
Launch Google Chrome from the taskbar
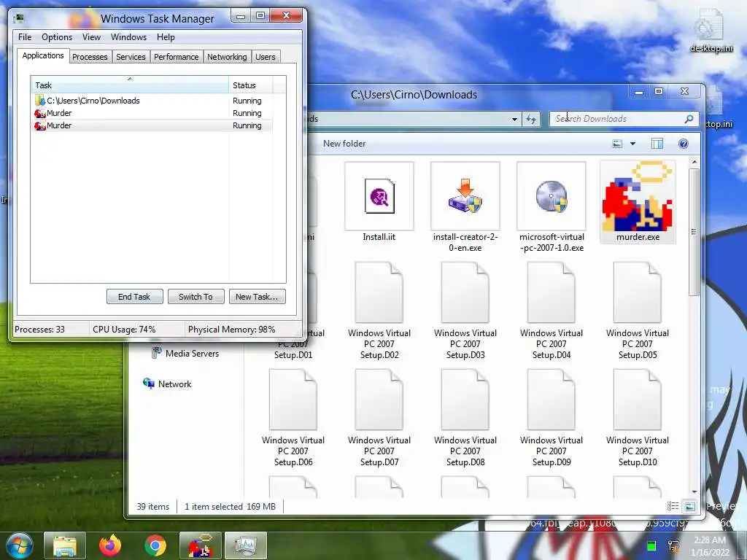click(x=155, y=545)
